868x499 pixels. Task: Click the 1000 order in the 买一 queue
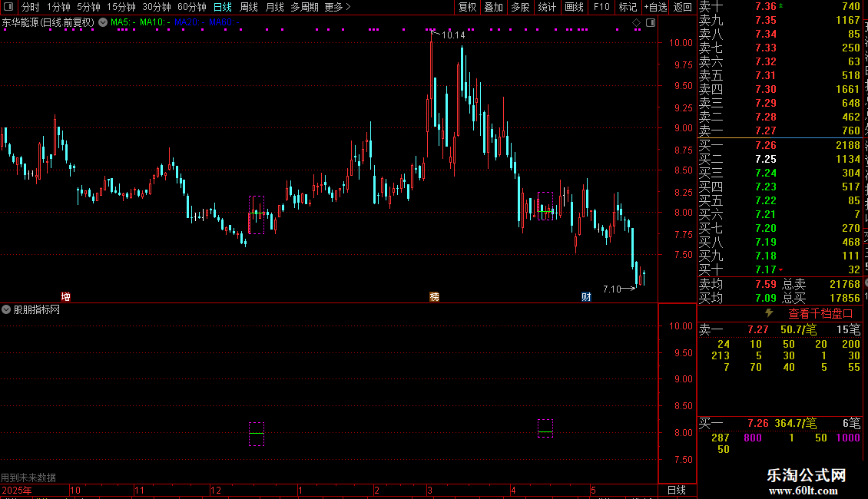pos(848,438)
